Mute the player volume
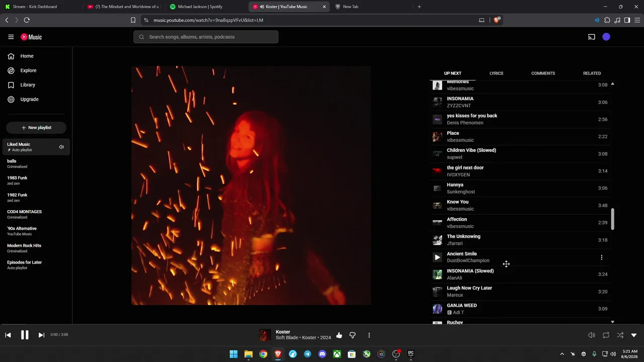 [x=592, y=335]
